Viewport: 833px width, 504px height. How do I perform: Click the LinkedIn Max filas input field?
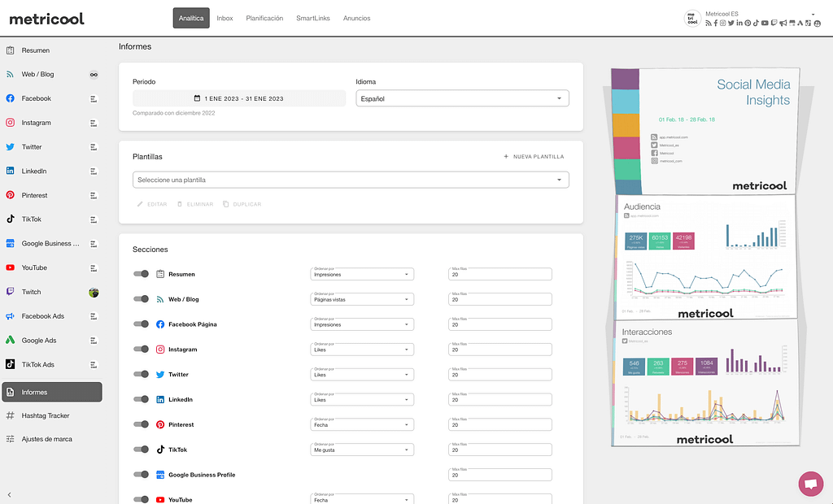coord(499,400)
